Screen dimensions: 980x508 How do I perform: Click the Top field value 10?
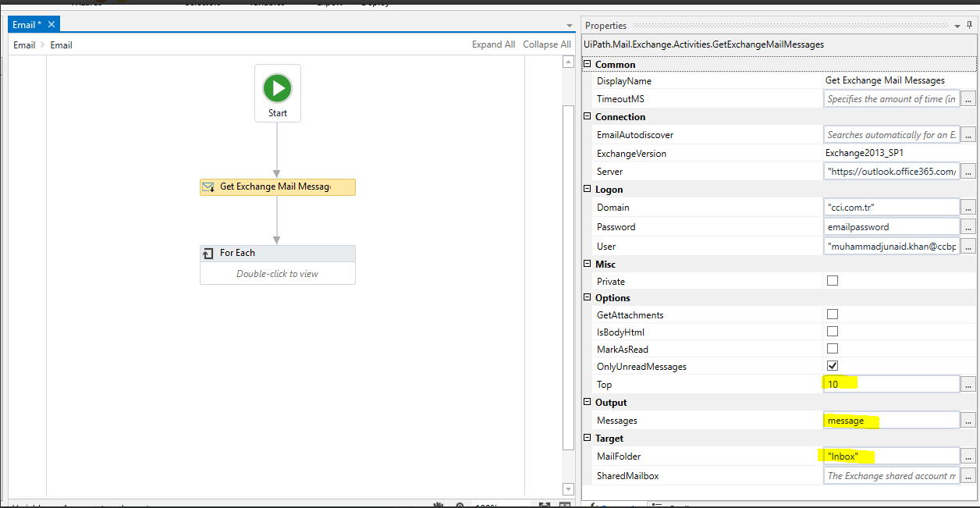pyautogui.click(x=891, y=384)
